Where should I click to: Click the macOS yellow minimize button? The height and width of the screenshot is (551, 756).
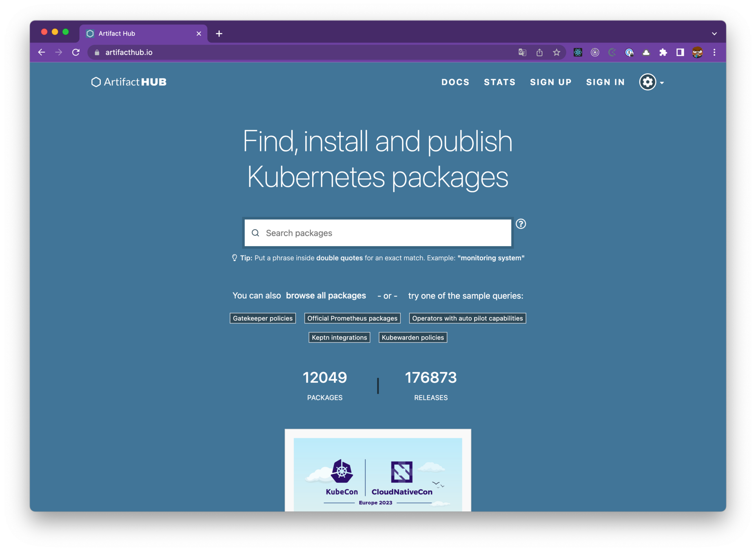55,32
